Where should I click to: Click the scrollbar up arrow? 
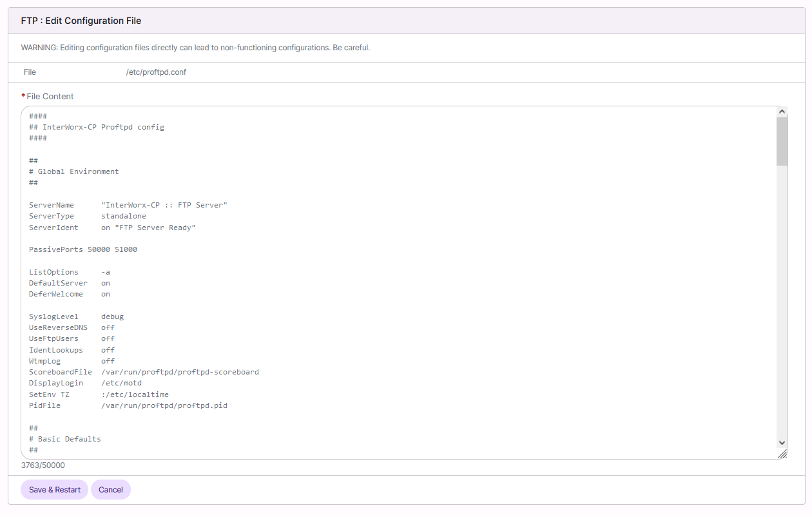[782, 110]
